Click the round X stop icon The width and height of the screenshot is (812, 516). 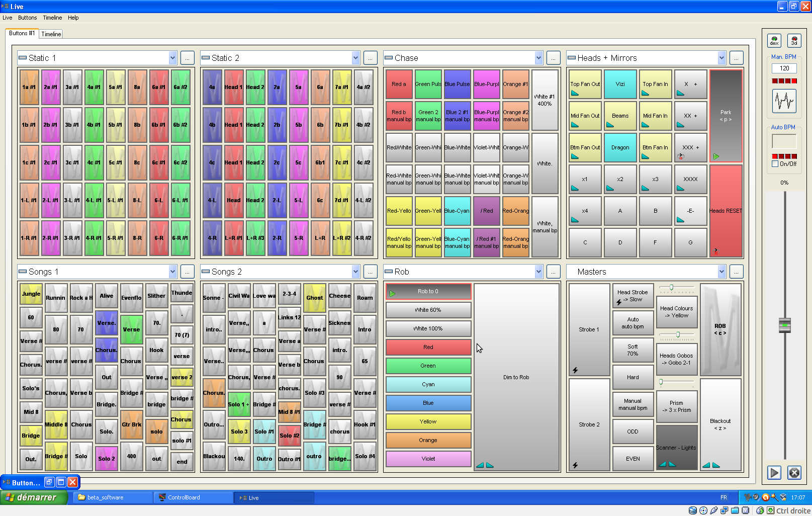[794, 473]
